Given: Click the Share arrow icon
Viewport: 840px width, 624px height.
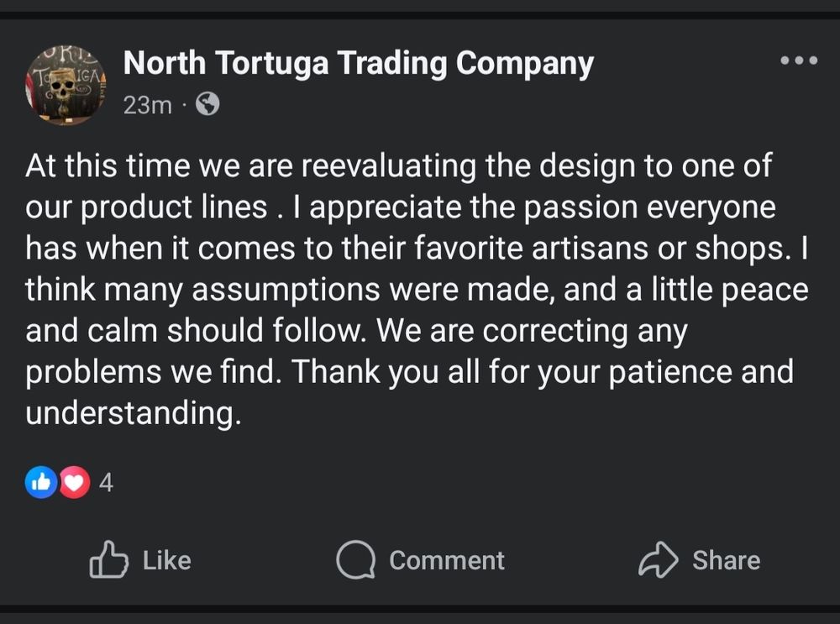Looking at the screenshot, I should (659, 559).
